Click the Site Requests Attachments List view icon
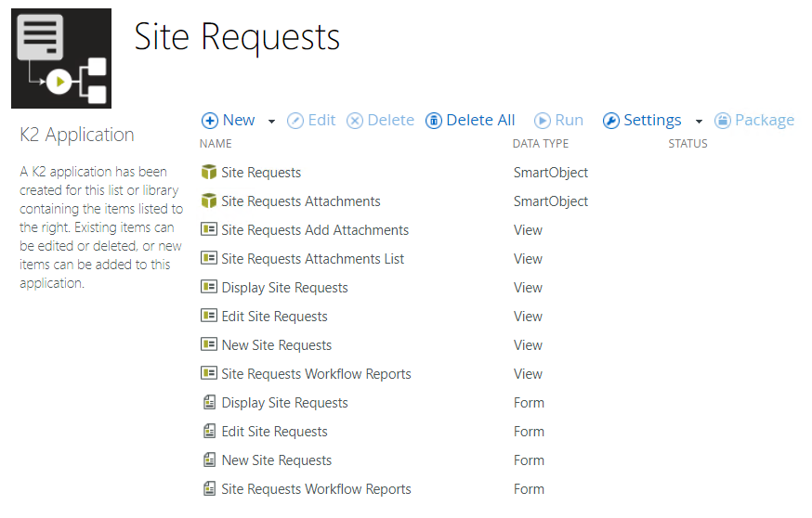The image size is (812, 518). (x=209, y=258)
